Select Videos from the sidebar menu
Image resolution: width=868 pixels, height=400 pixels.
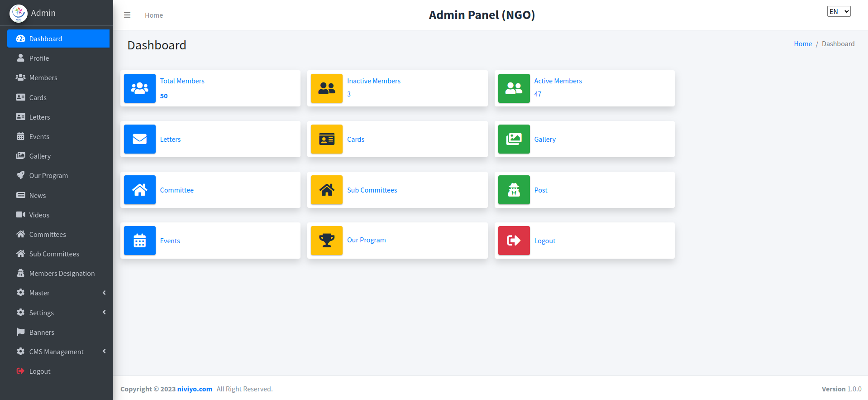coord(39,215)
